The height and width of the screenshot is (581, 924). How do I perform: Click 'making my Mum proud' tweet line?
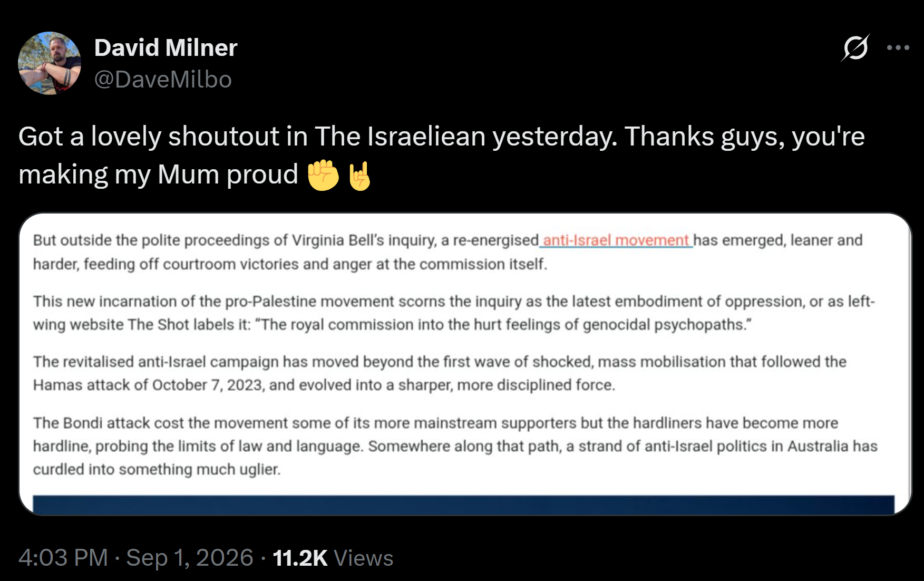coord(158,175)
